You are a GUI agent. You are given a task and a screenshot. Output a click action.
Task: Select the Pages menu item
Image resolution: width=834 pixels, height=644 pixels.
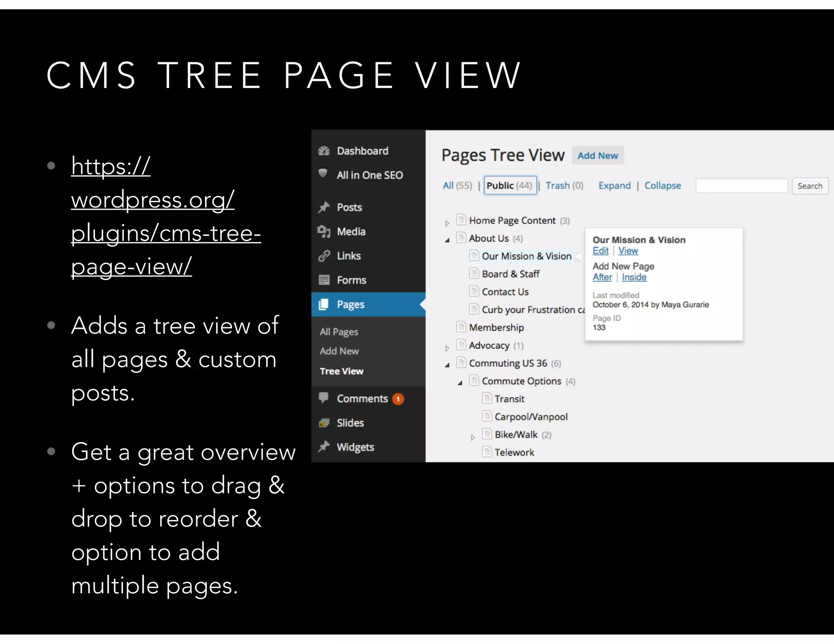coord(368,304)
